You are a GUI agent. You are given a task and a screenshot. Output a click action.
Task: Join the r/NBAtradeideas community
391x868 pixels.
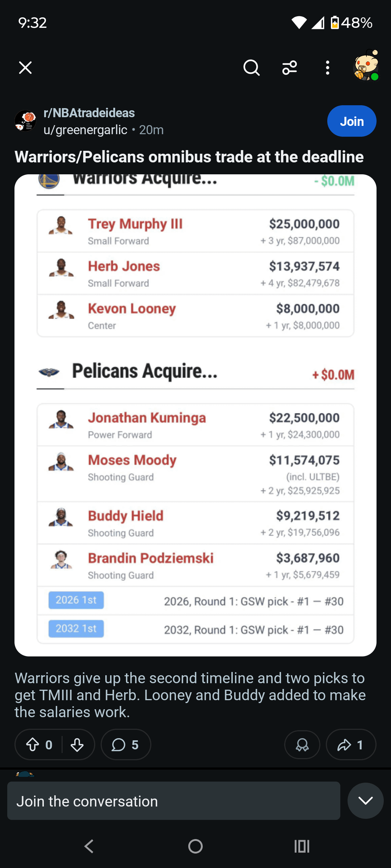point(352,121)
